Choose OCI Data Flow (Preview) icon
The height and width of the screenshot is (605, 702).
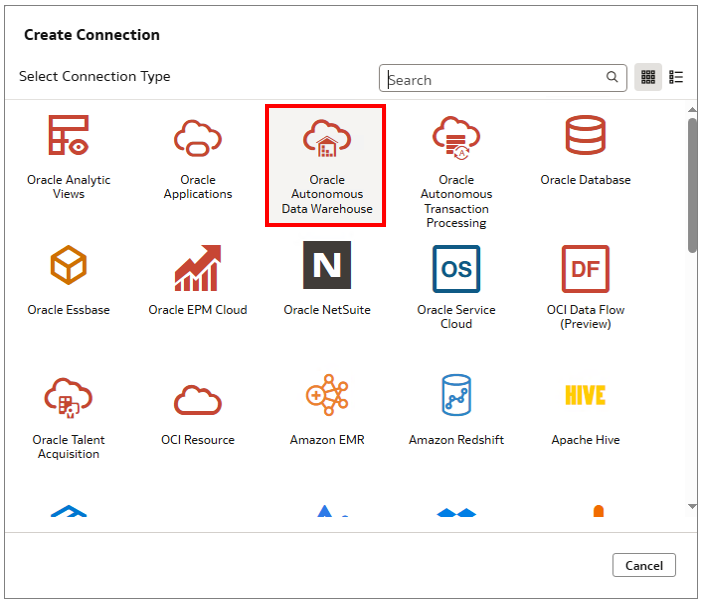(x=585, y=267)
